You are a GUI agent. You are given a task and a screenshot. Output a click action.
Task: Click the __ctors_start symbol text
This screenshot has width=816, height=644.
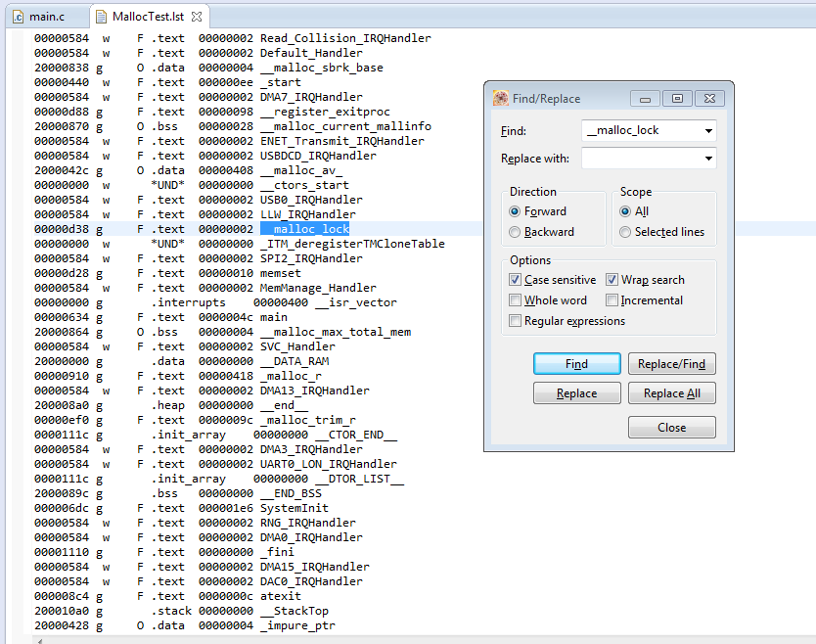click(304, 185)
